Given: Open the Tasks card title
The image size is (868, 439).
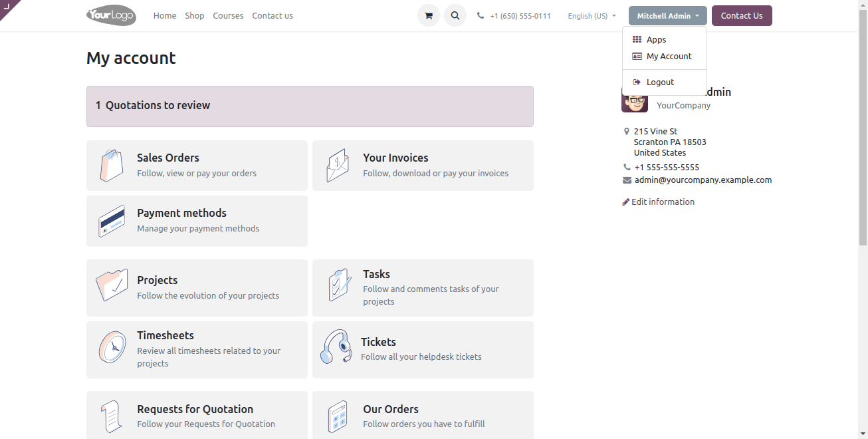Looking at the screenshot, I should [376, 274].
